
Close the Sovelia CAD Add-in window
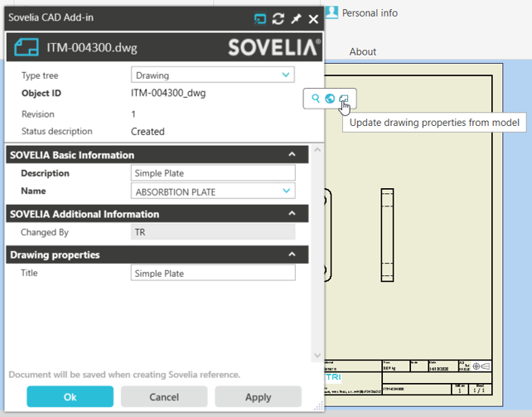(x=313, y=19)
